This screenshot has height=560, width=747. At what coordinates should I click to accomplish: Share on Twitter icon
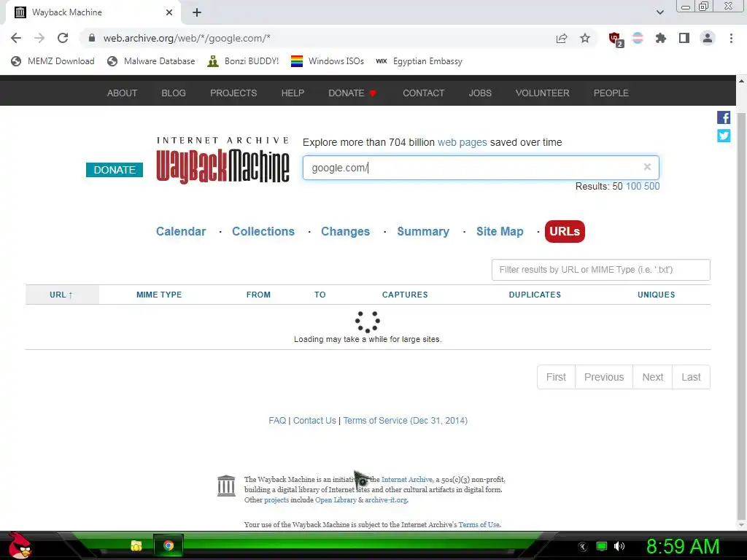pyautogui.click(x=724, y=136)
